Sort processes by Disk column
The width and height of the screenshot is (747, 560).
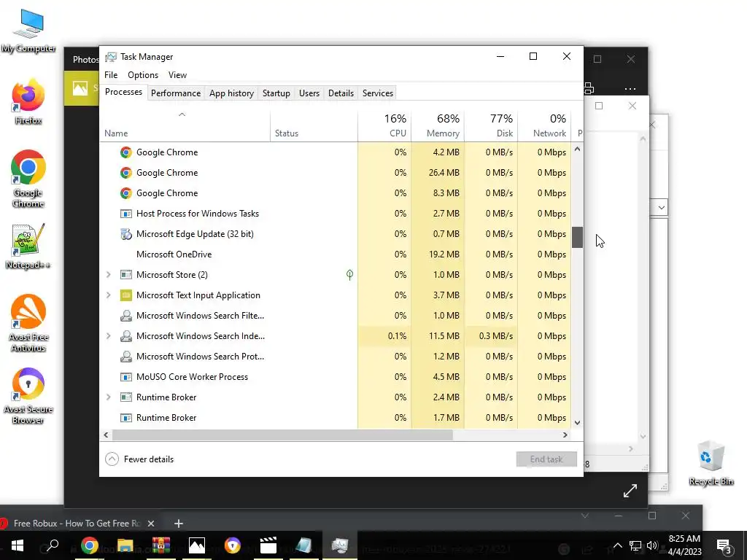[491, 126]
